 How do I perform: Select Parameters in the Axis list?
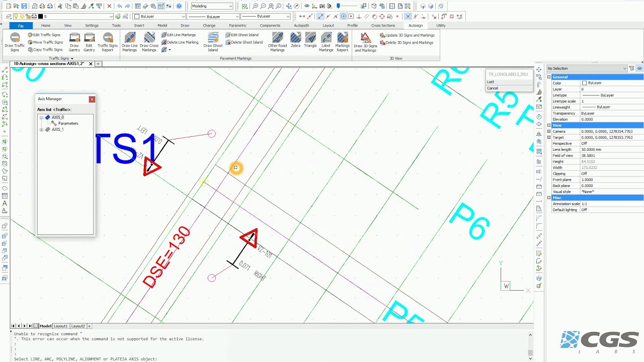click(68, 123)
